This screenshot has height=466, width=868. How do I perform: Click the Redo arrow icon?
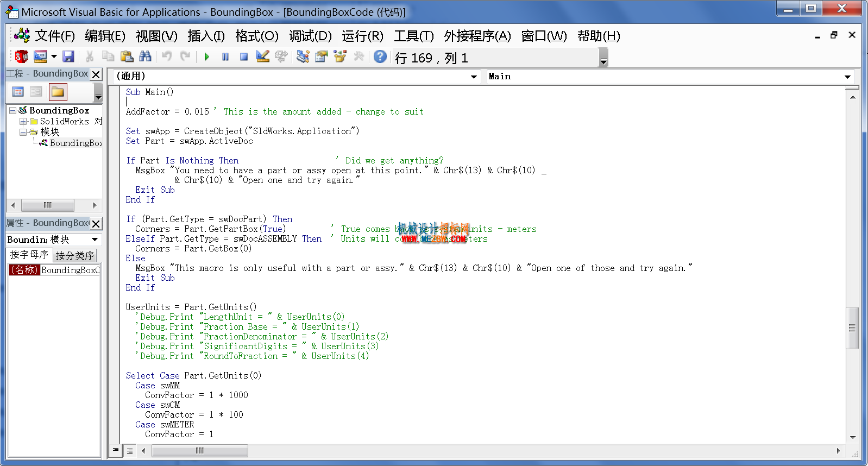point(185,56)
